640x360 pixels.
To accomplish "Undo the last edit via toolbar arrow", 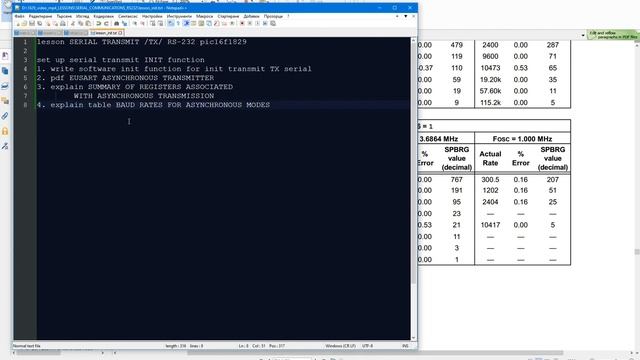I will tap(98, 24).
